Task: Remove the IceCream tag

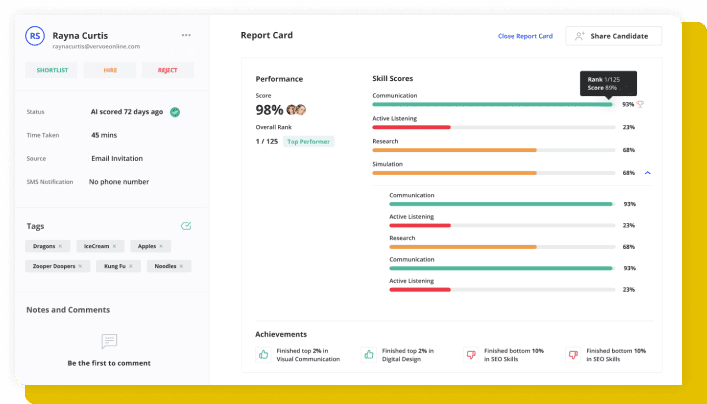Action: [115, 246]
